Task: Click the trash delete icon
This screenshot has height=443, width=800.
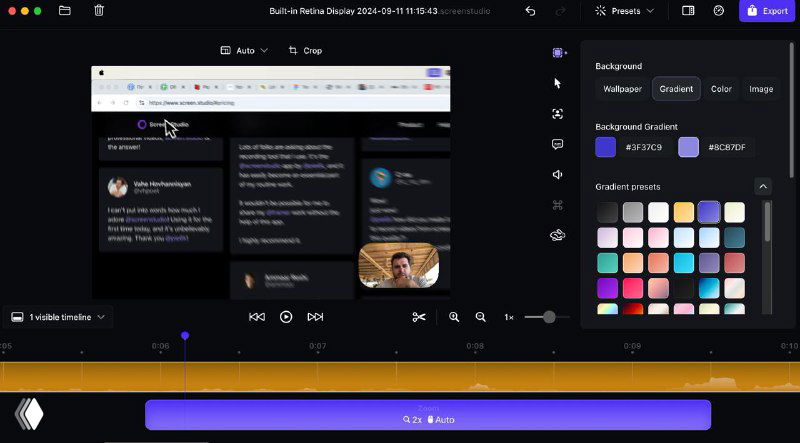Action: (98, 11)
